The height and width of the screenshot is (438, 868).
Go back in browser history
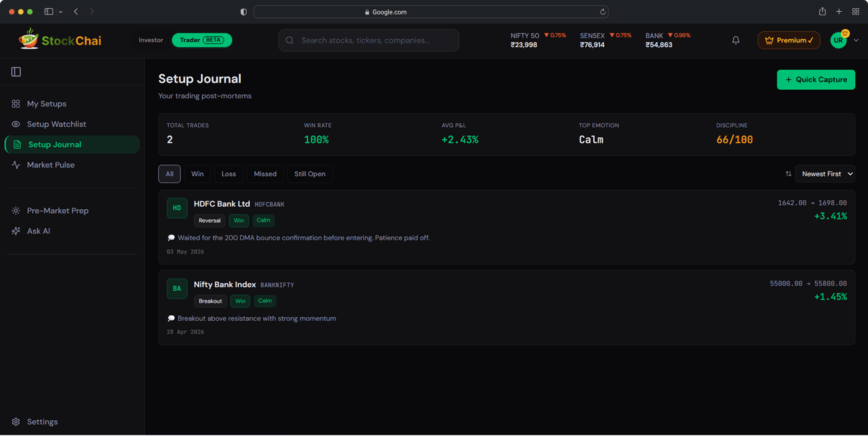76,12
